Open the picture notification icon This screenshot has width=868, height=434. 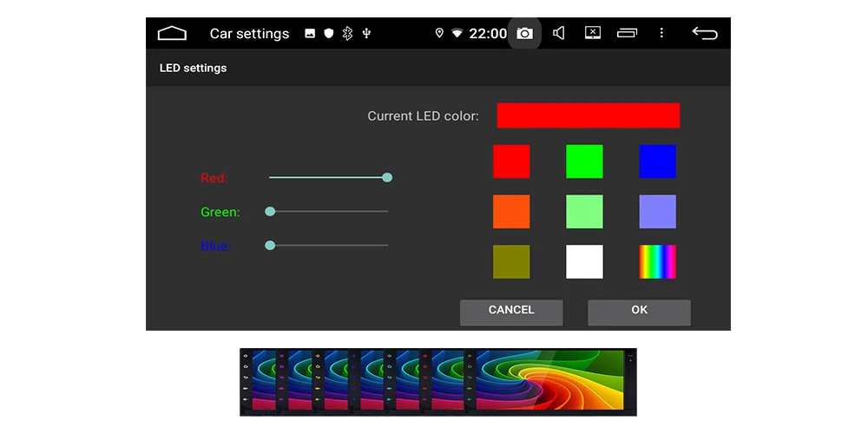(x=310, y=33)
